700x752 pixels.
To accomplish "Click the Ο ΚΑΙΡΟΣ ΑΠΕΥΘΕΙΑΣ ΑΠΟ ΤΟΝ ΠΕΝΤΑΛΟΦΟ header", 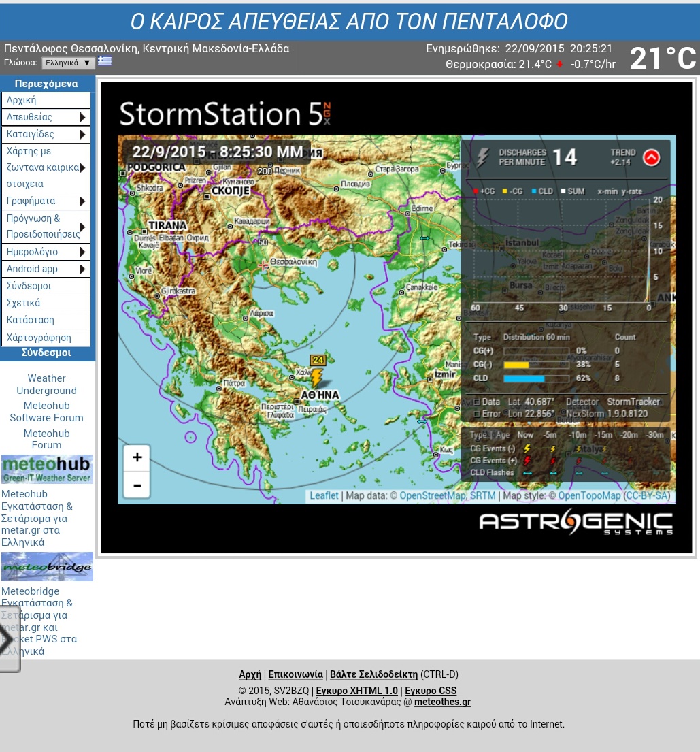I will click(x=349, y=21).
